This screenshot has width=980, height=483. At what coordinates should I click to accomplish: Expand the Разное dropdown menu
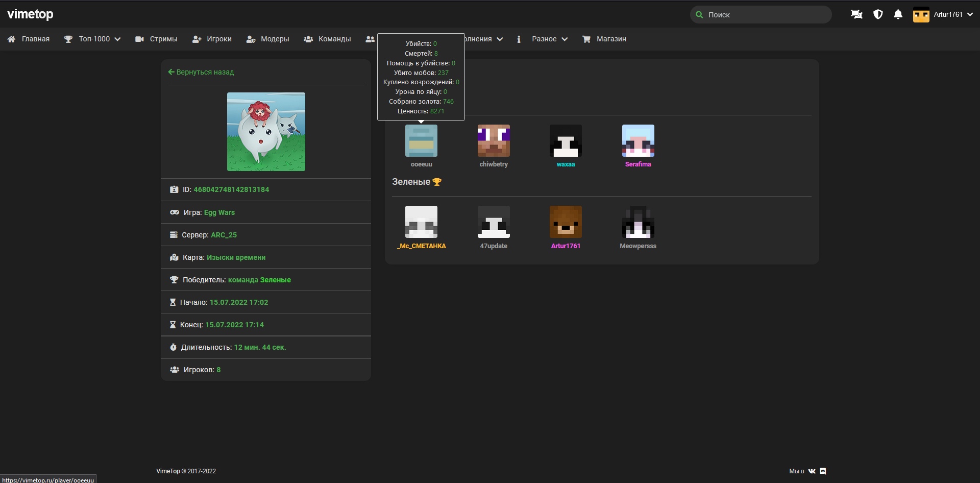[x=549, y=39]
